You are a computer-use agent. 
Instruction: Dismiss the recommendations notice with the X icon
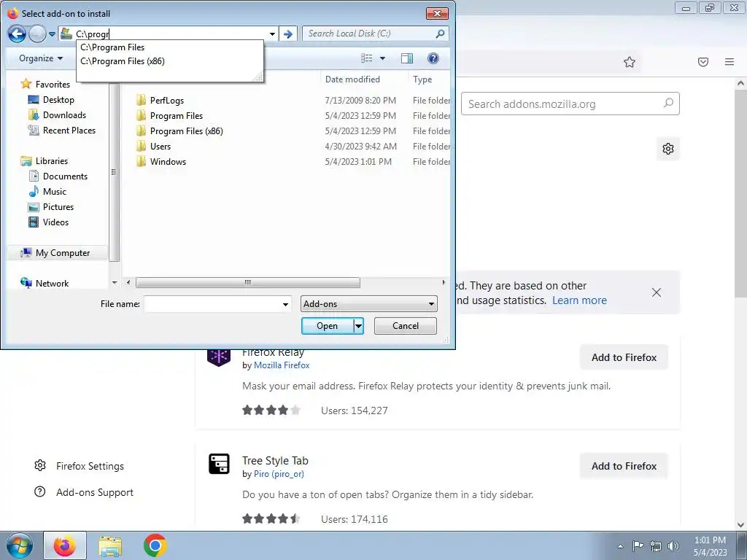click(x=656, y=292)
